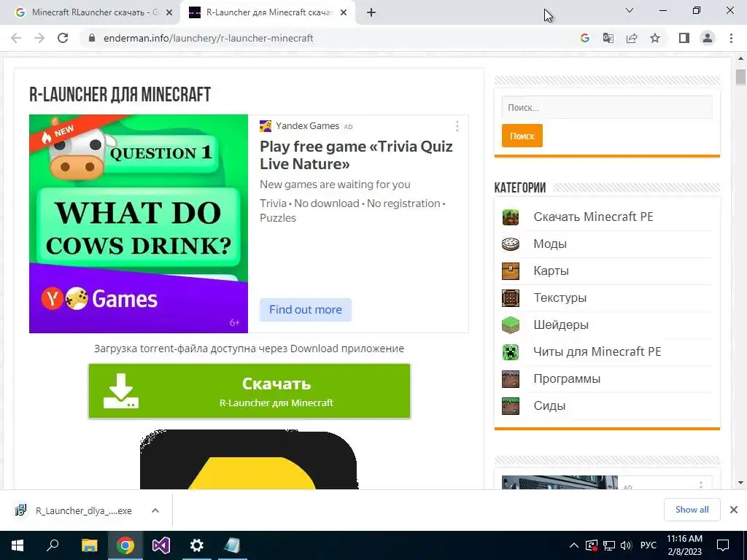Click the cookie icon beside Моды
This screenshot has height=560, width=747.
511,244
